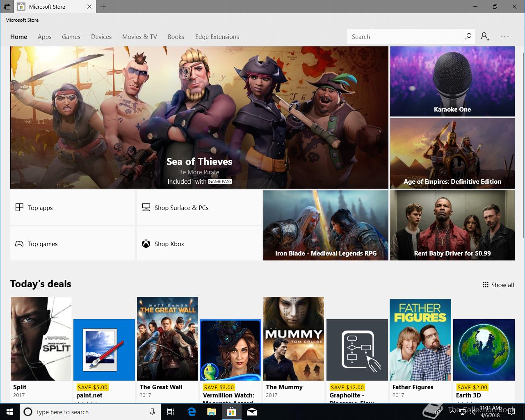
Task: Close the Microsoft Store tab
Action: point(89,7)
